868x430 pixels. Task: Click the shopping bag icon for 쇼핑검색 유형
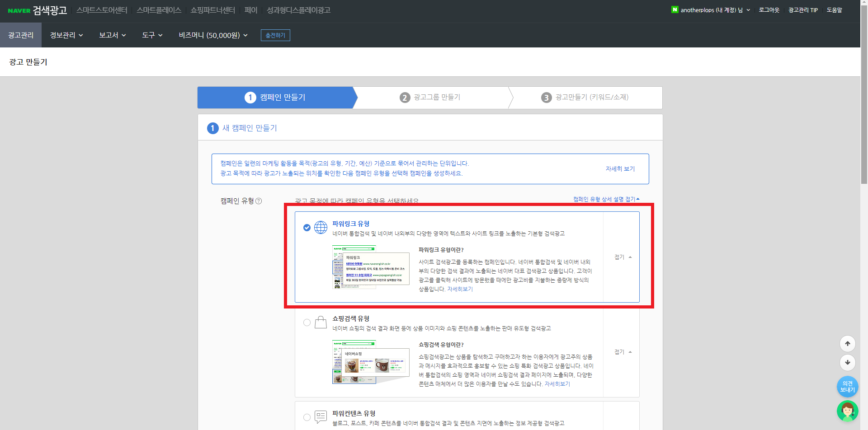pos(321,322)
